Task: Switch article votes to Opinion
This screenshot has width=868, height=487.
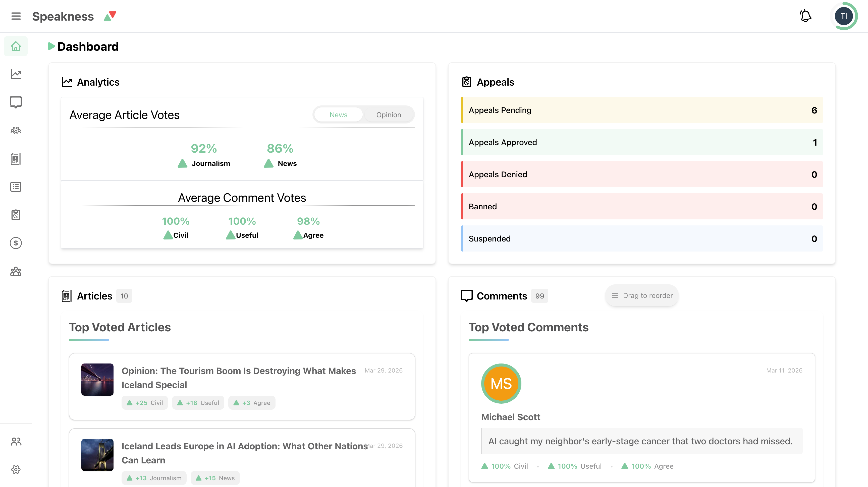Action: [x=388, y=115]
